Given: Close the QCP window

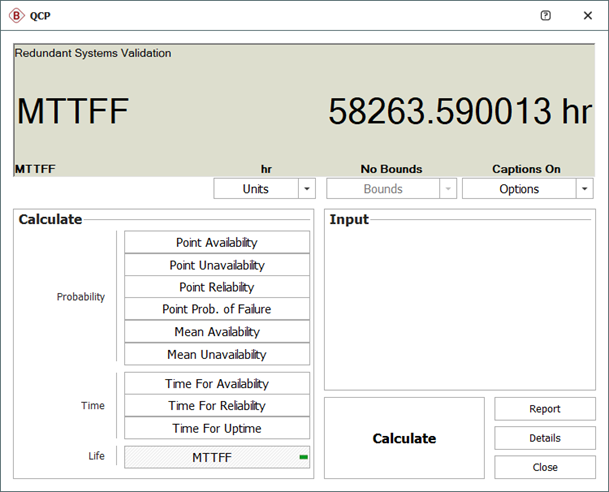Looking at the screenshot, I should coord(587,16).
